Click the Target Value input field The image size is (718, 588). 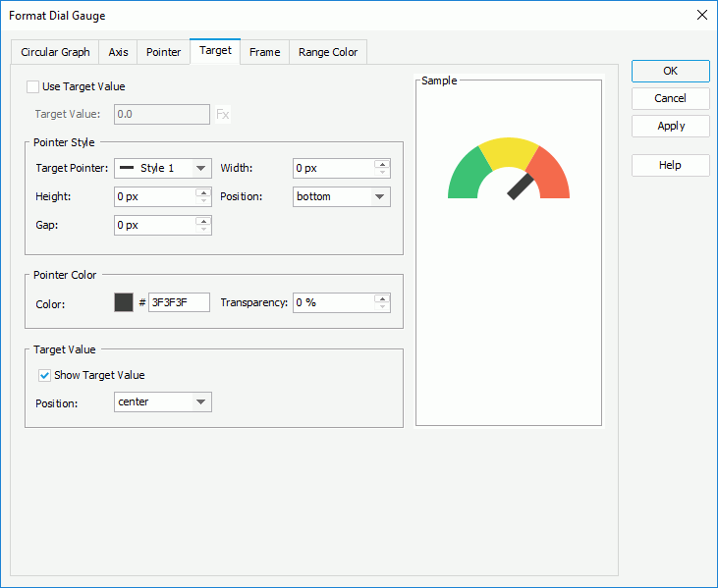tap(162, 114)
